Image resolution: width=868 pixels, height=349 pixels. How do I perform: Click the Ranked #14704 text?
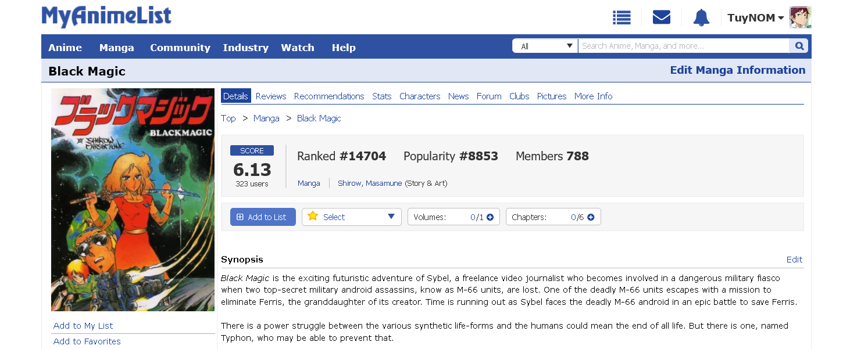341,156
